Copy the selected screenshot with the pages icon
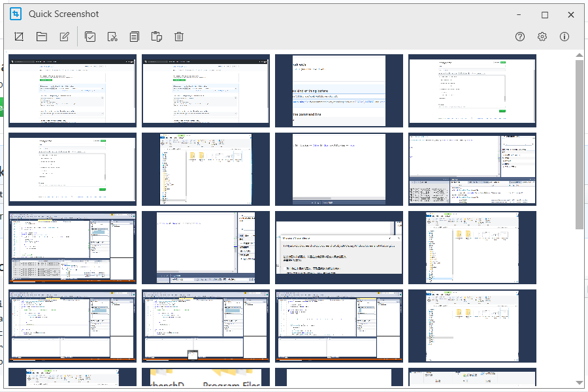Viewport: 588px width, 392px height. pyautogui.click(x=134, y=37)
